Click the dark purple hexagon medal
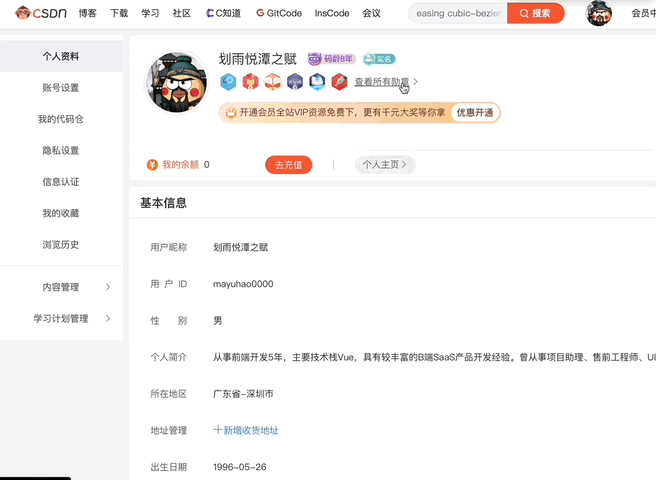The width and height of the screenshot is (656, 480). [x=295, y=82]
